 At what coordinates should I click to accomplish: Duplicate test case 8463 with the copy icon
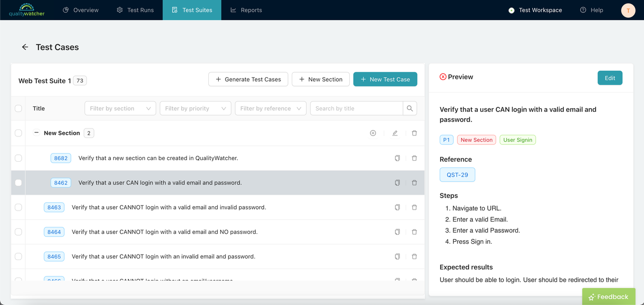(397, 208)
